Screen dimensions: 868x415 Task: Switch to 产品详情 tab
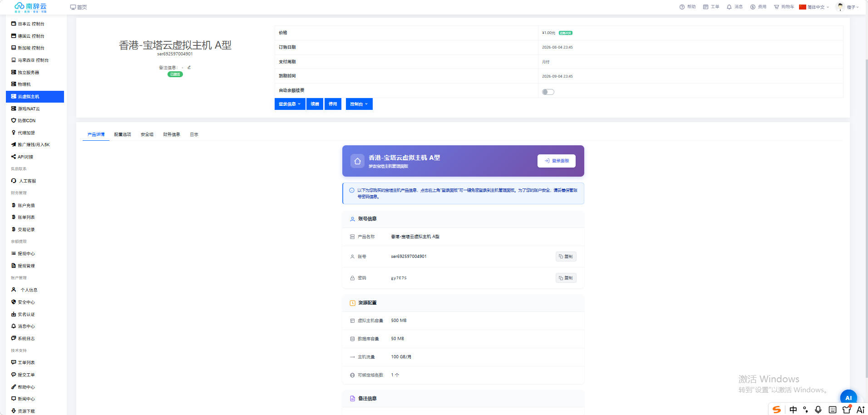(x=96, y=134)
